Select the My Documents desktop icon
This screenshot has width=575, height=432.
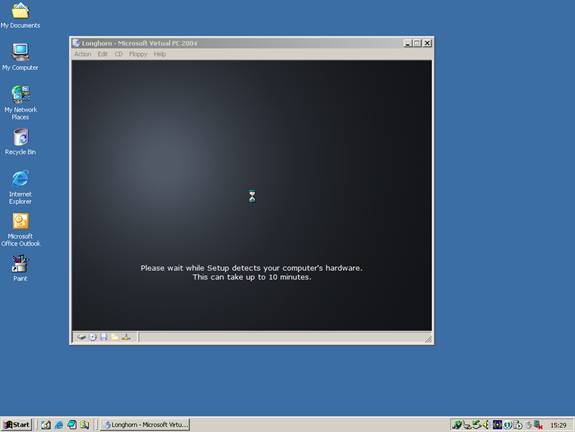[x=20, y=15]
